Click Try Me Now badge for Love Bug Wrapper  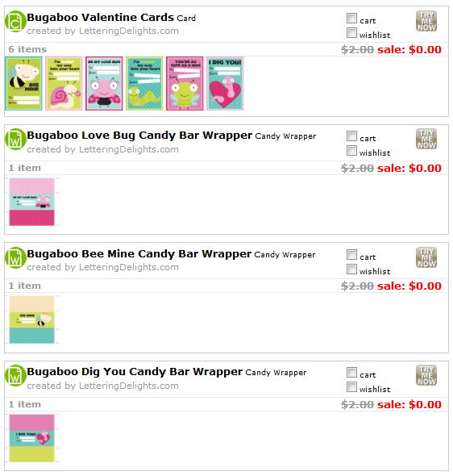(x=426, y=139)
